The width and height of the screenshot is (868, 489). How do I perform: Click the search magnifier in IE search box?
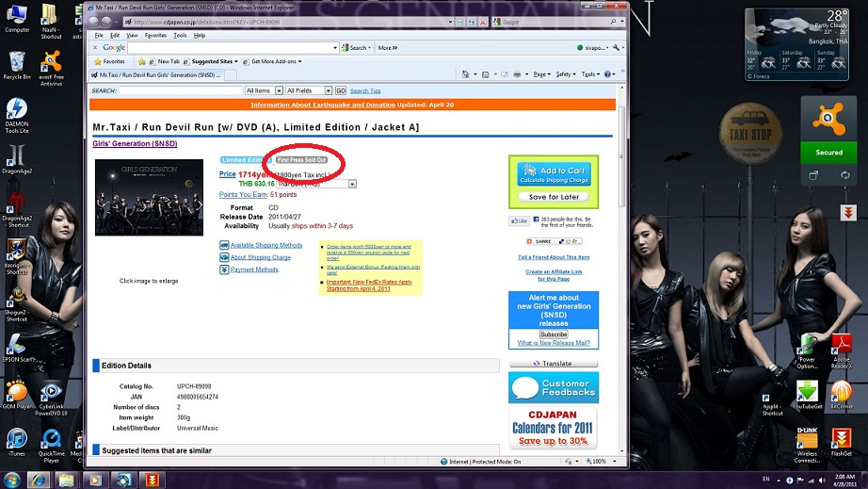click(613, 22)
